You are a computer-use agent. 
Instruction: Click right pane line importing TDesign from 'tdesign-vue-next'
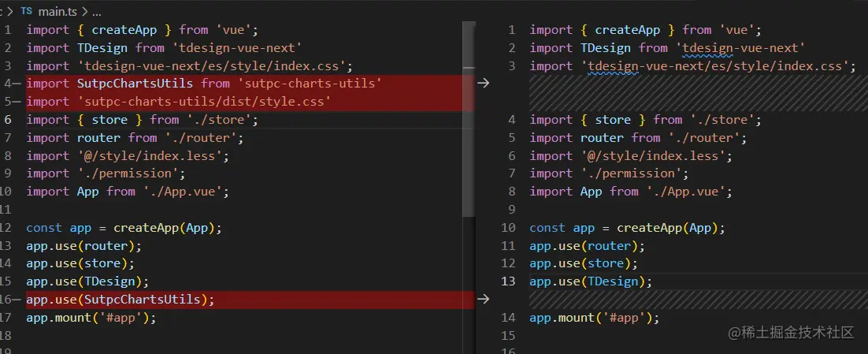[x=668, y=48]
